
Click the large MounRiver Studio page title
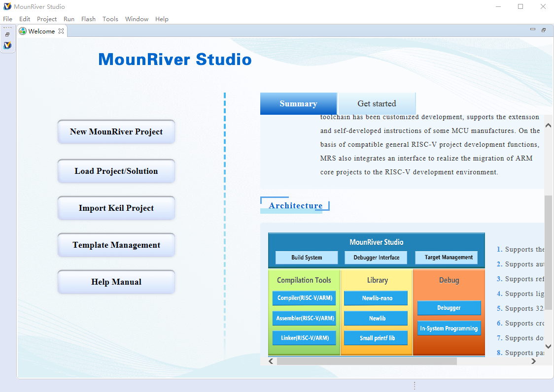click(175, 59)
